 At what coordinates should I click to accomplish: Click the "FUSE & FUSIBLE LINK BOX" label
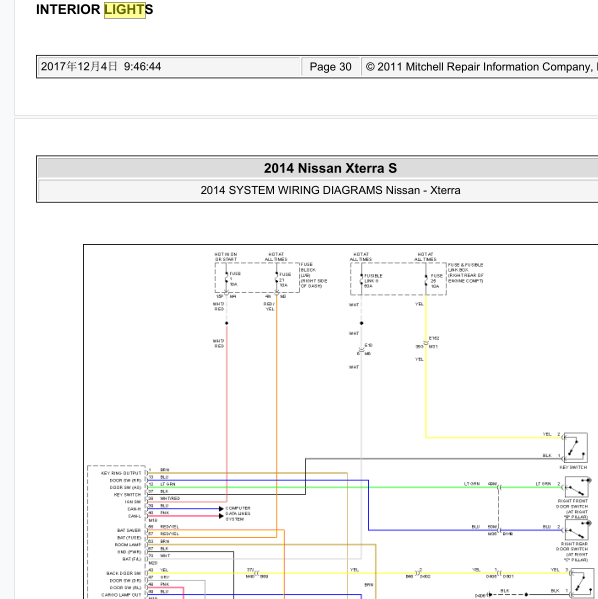click(465, 273)
